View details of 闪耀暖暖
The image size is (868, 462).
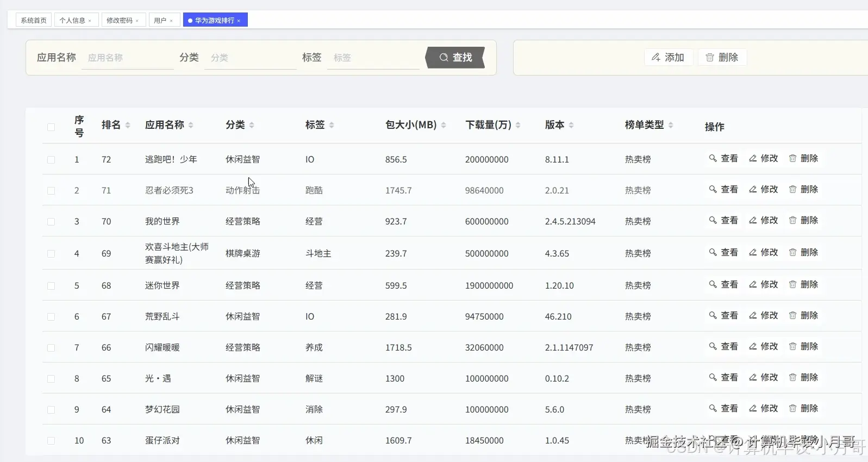723,346
